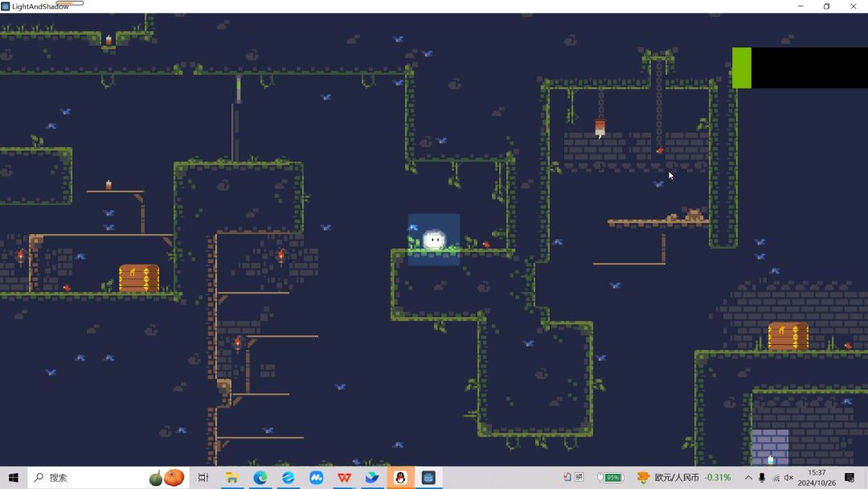Open the LightAndShadow window icon menu
Screen dimensions: 868x489
(6, 6)
